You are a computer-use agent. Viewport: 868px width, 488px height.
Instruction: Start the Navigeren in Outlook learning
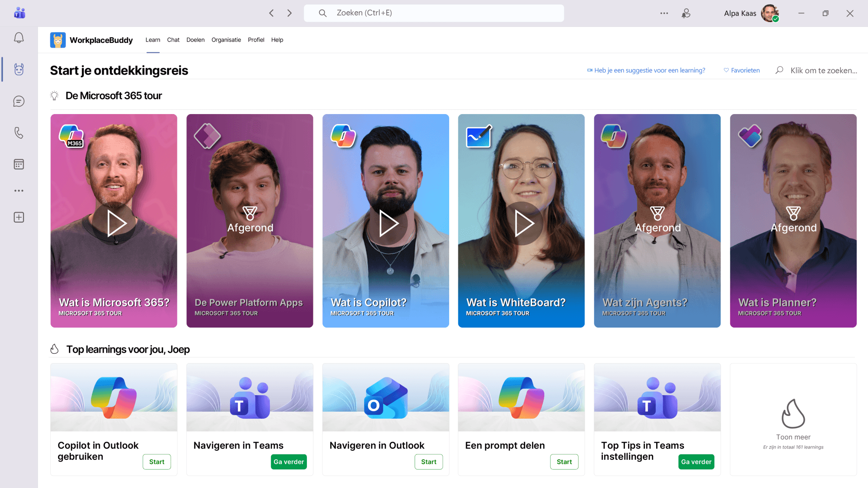[429, 462]
